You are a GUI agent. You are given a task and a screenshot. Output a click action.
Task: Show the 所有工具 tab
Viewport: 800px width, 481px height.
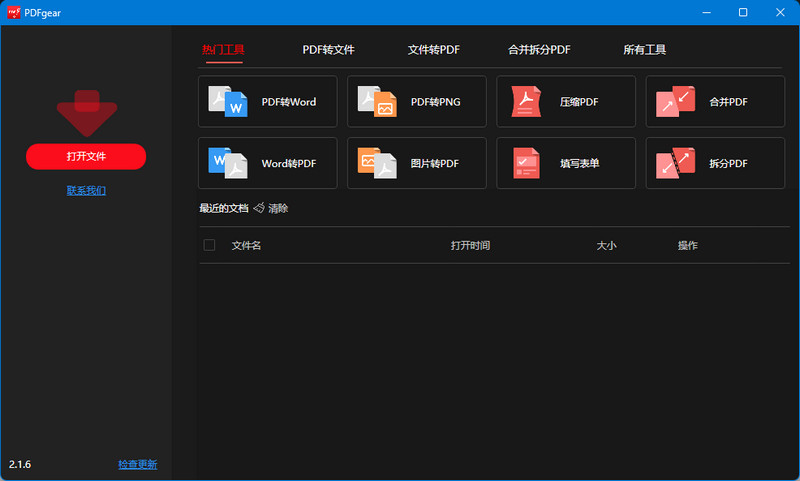tap(644, 50)
